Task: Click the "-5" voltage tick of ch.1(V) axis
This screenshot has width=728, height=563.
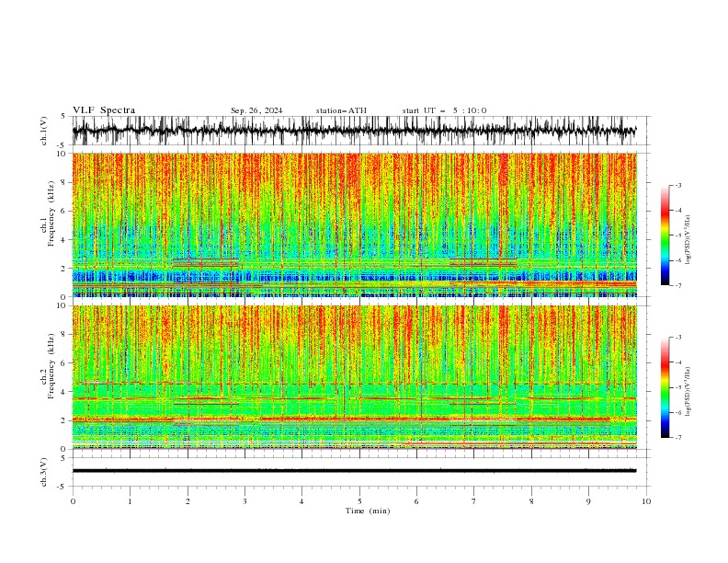Action: [62, 145]
